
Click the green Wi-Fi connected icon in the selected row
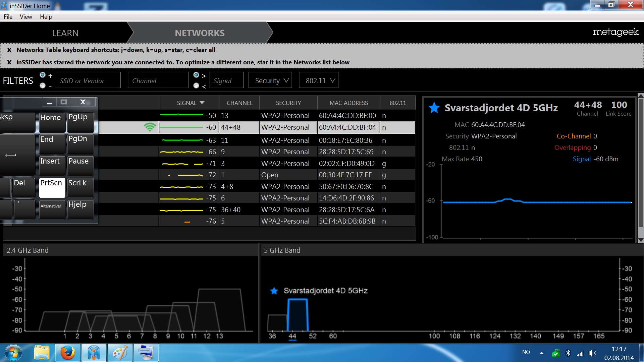click(x=150, y=127)
